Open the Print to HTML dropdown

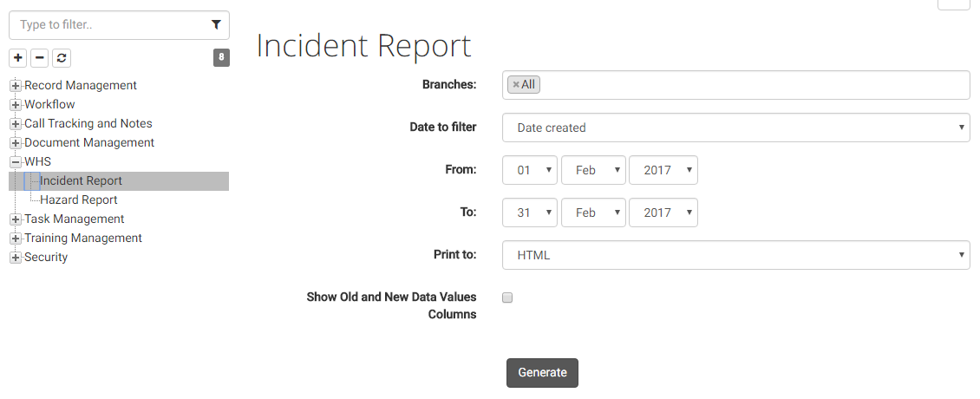point(735,255)
